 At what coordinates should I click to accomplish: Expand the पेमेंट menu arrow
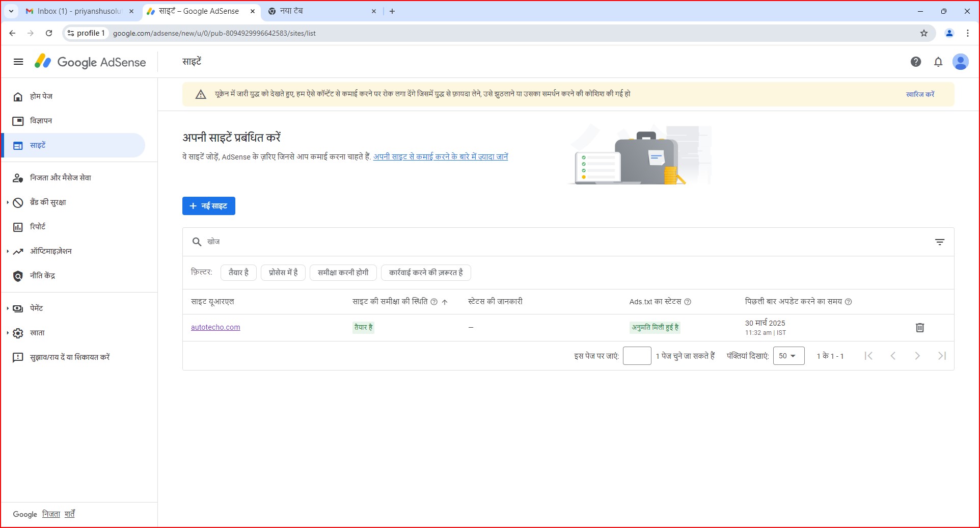(8, 308)
